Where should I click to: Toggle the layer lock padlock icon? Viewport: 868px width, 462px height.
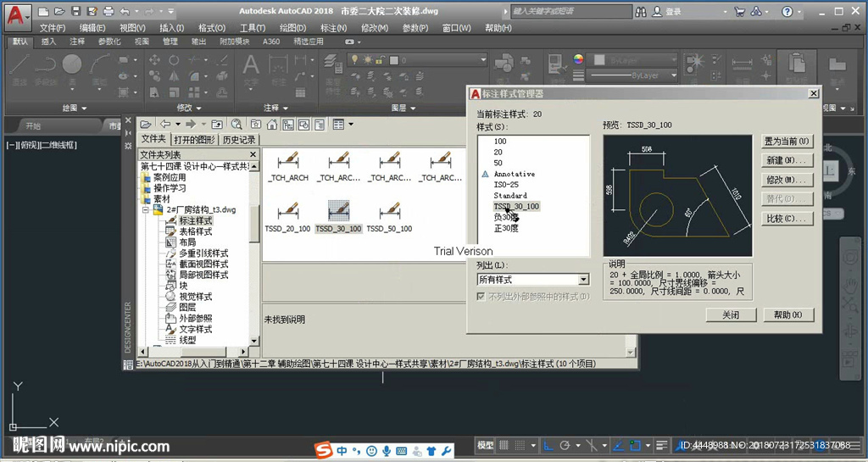381,59
